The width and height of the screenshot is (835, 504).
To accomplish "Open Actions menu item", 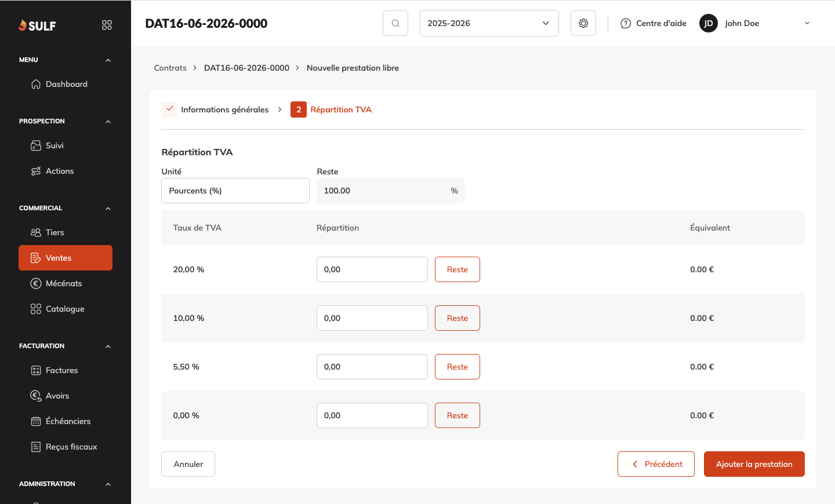I will pos(66,171).
